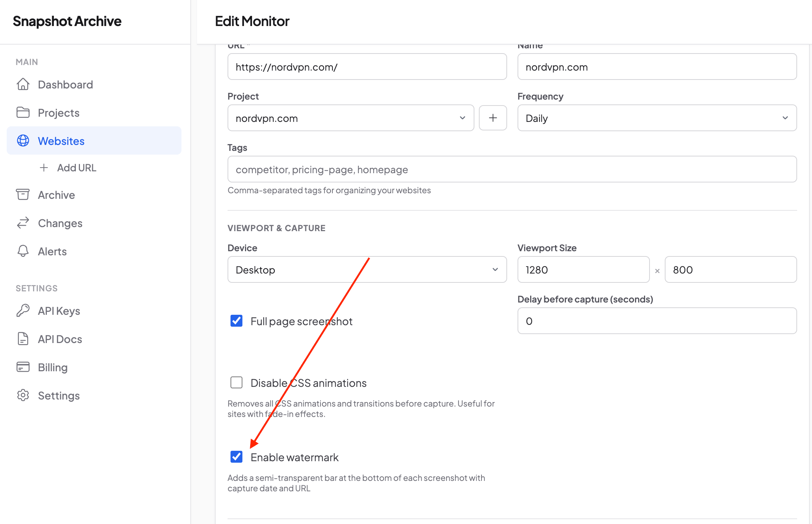Open the Alerts page

[94, 251]
